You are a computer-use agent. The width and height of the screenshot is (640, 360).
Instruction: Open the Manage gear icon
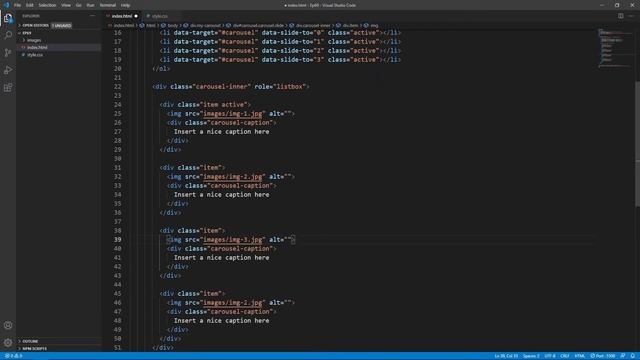[8, 342]
